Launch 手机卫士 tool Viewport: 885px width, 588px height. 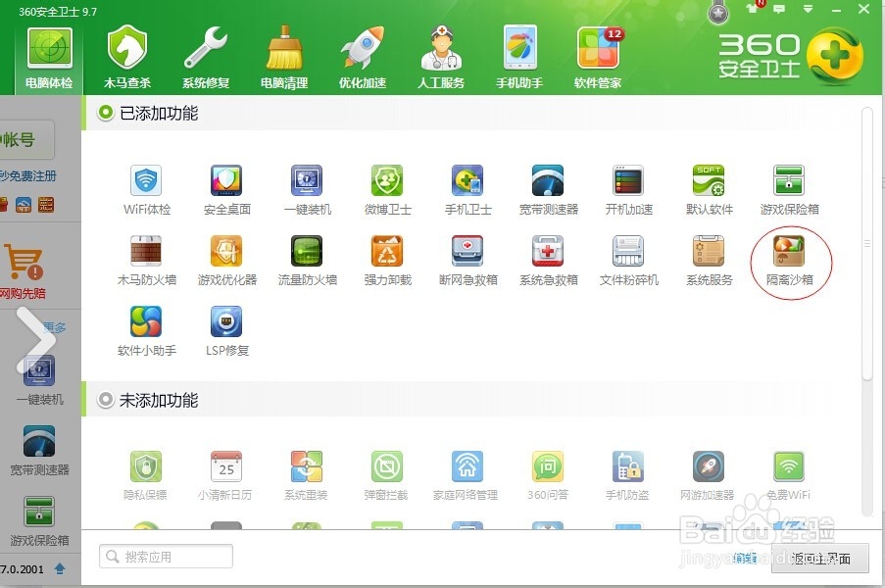coord(467,189)
